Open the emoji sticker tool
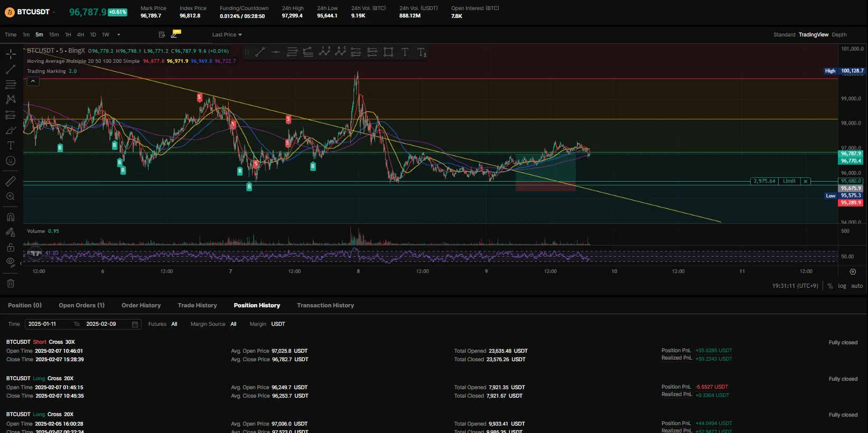This screenshot has height=433, width=868. tap(11, 161)
